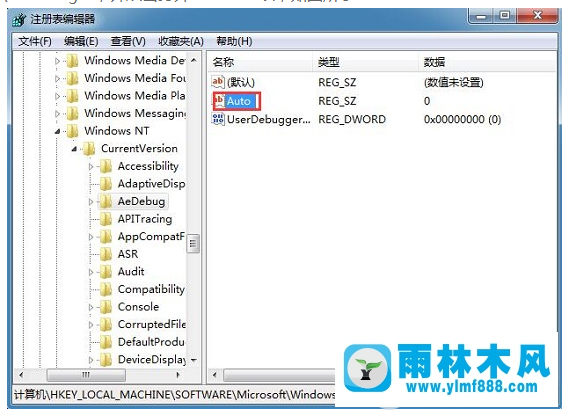Click the Windows Media Fou folder icon
563x412 pixels.
[x=73, y=78]
